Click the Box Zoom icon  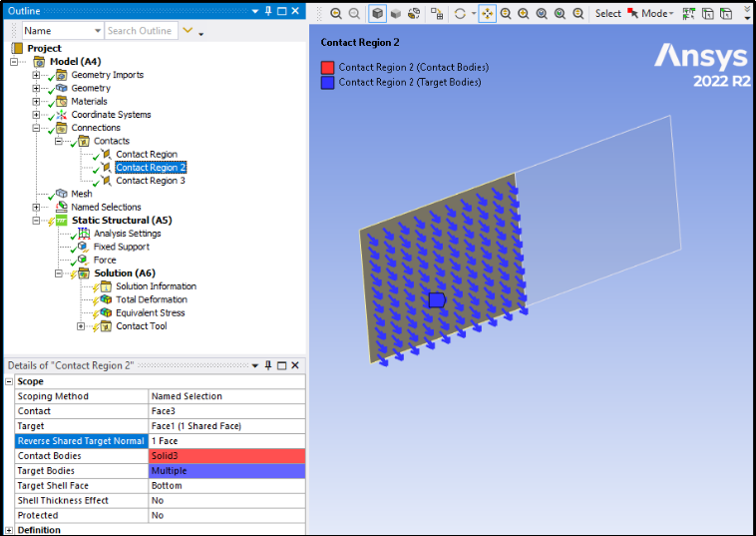click(x=524, y=14)
